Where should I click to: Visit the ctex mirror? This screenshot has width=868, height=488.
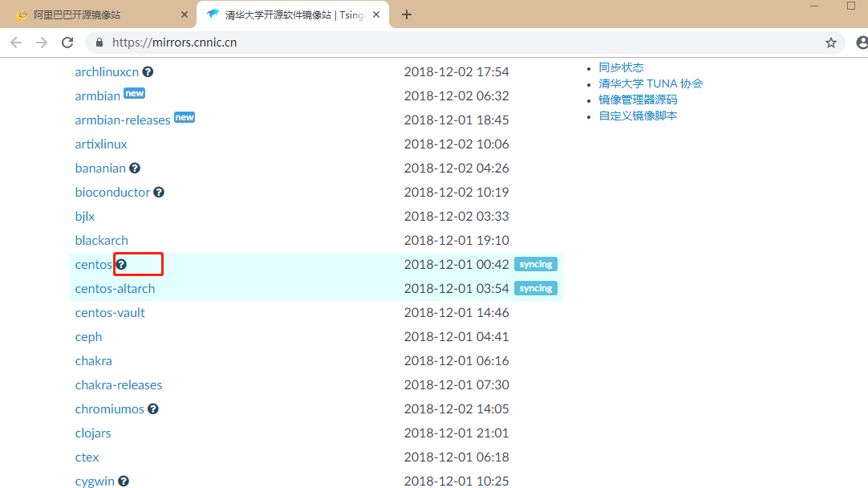coord(87,458)
